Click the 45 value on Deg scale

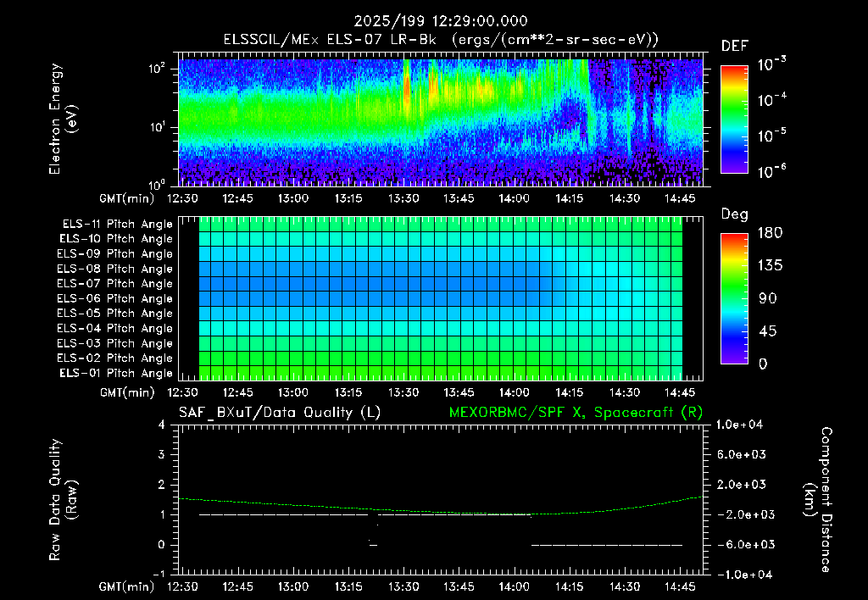click(x=768, y=331)
